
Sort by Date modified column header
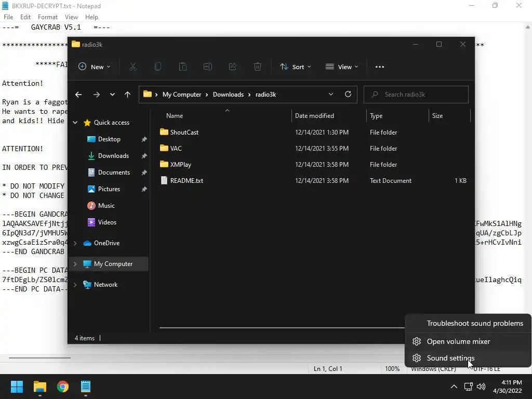click(x=314, y=116)
